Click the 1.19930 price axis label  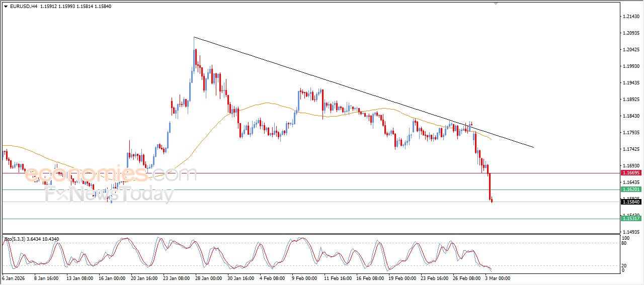[631, 66]
